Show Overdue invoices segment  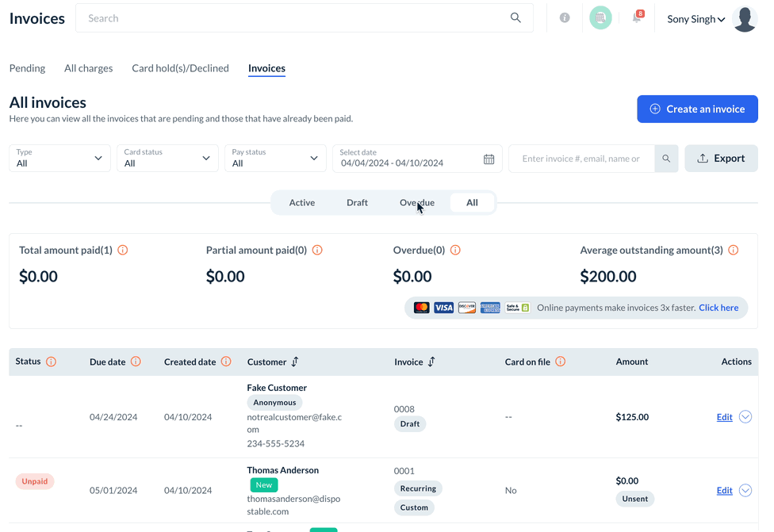point(417,203)
